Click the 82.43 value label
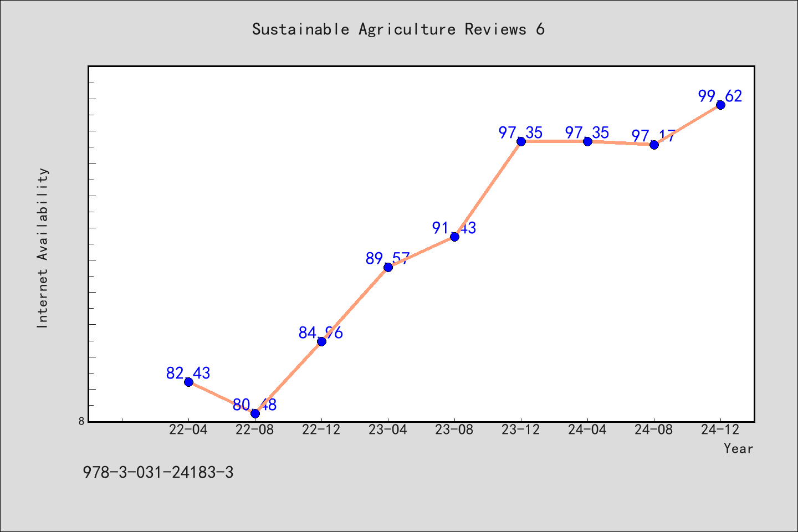The height and width of the screenshot is (532, 798). point(188,373)
